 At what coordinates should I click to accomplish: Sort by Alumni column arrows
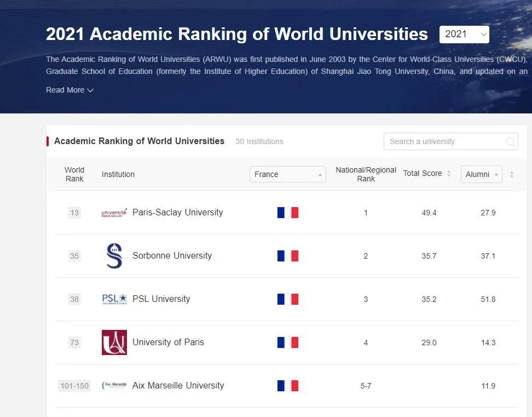coord(512,175)
